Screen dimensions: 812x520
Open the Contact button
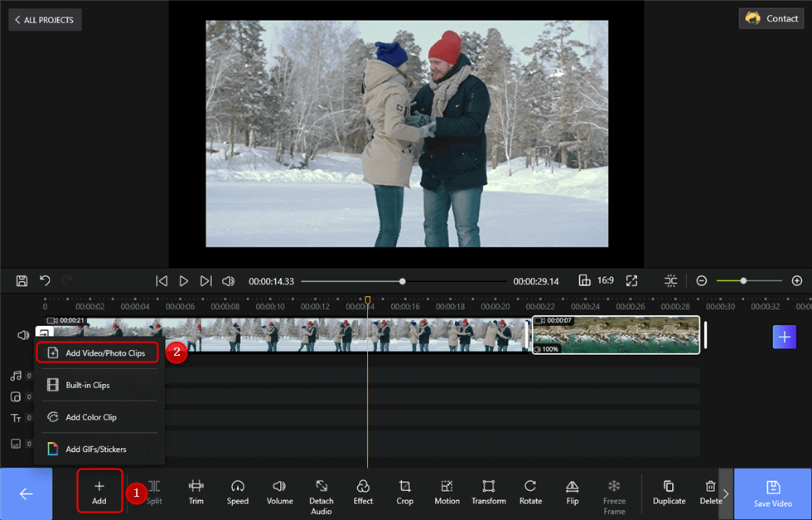[771, 18]
